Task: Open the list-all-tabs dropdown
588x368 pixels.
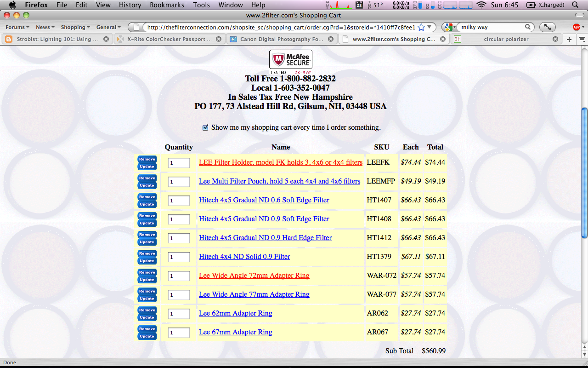Action: [x=581, y=39]
